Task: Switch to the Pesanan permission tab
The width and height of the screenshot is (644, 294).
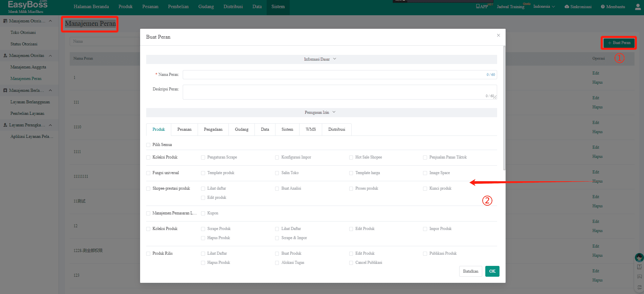Action: (x=184, y=129)
